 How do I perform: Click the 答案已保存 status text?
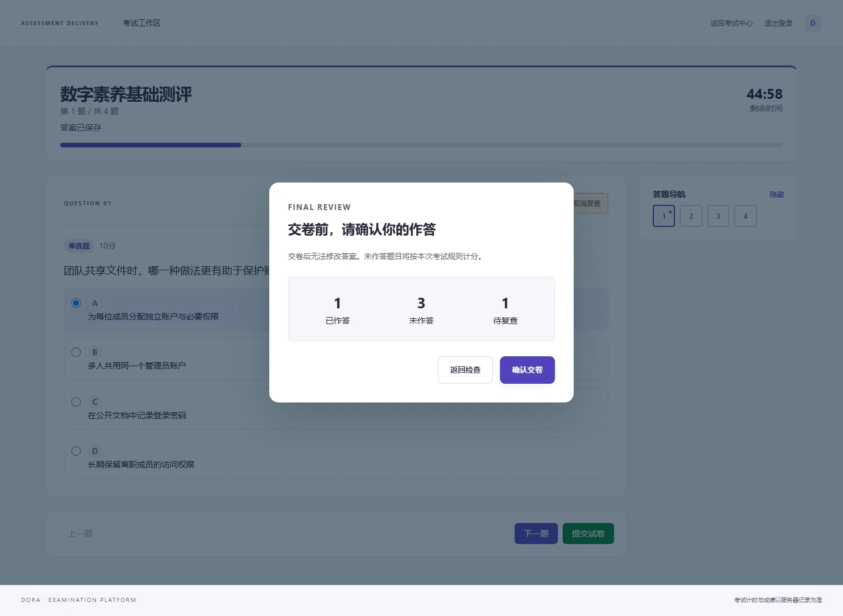click(81, 128)
